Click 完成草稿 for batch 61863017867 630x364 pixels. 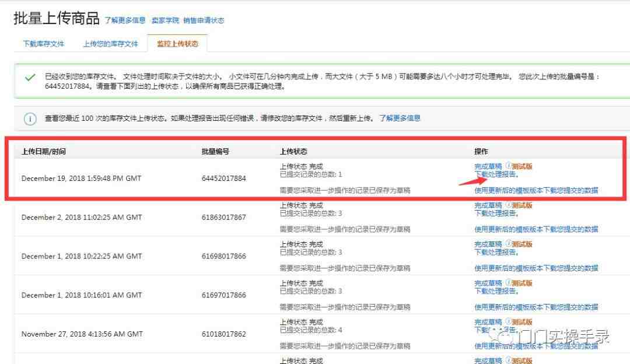[488, 205]
